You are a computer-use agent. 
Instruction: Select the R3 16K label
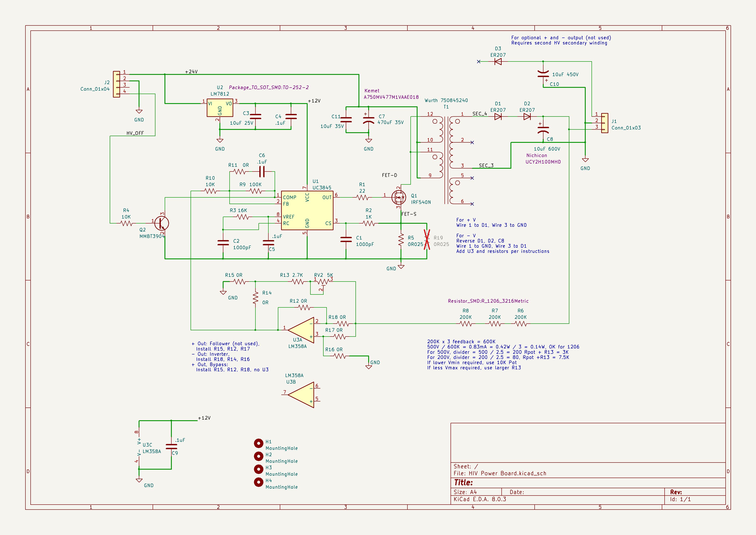pyautogui.click(x=238, y=210)
